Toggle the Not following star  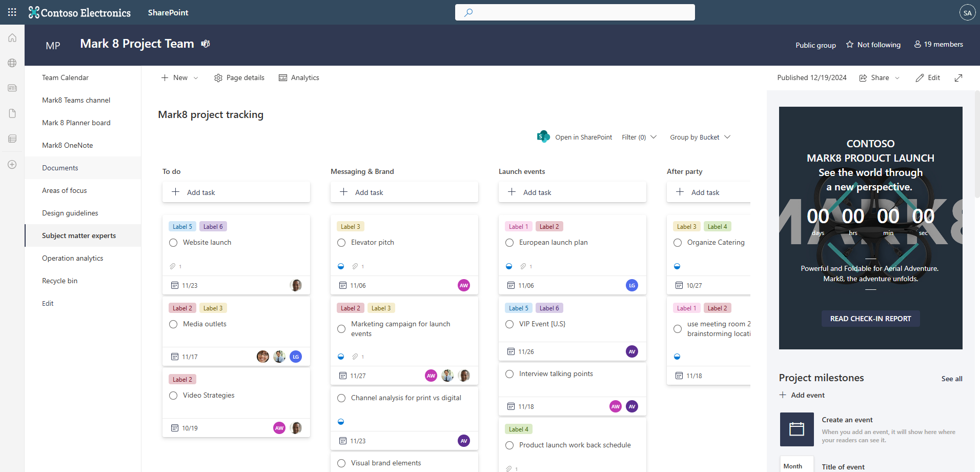(x=850, y=45)
